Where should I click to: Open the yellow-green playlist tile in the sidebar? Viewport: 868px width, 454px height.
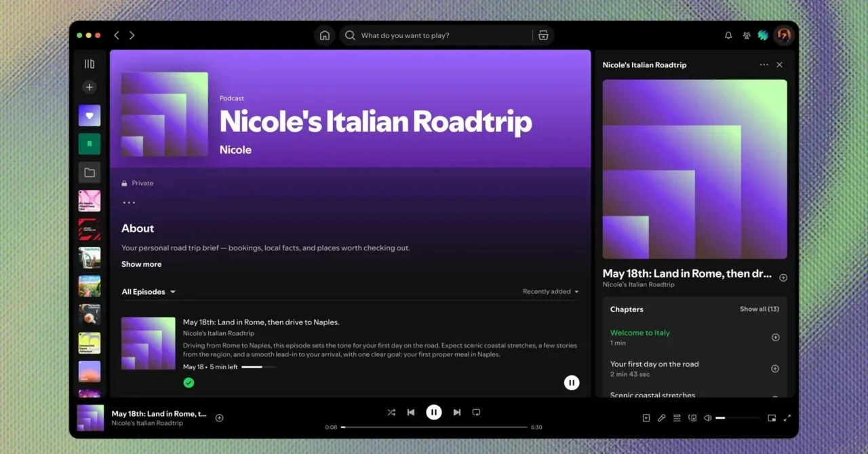[x=90, y=343]
